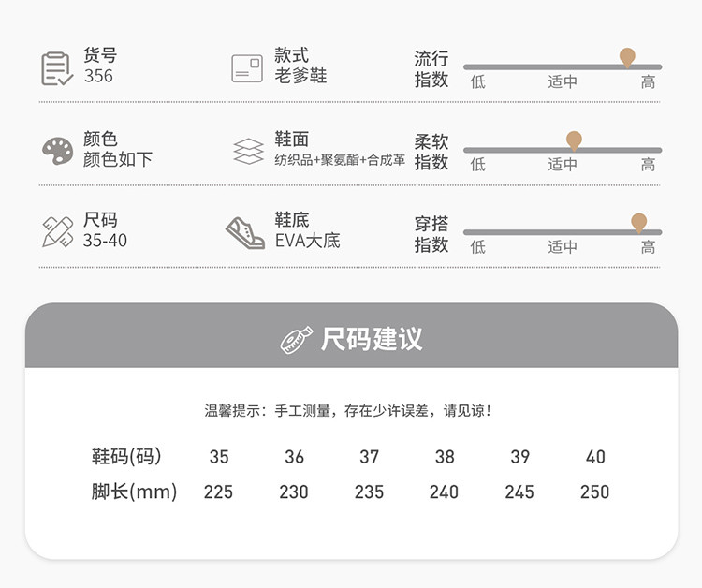This screenshot has height=588, width=702.
Task: Click the 纺织品+聚氨酯+合成革 material text
Action: click(340, 160)
